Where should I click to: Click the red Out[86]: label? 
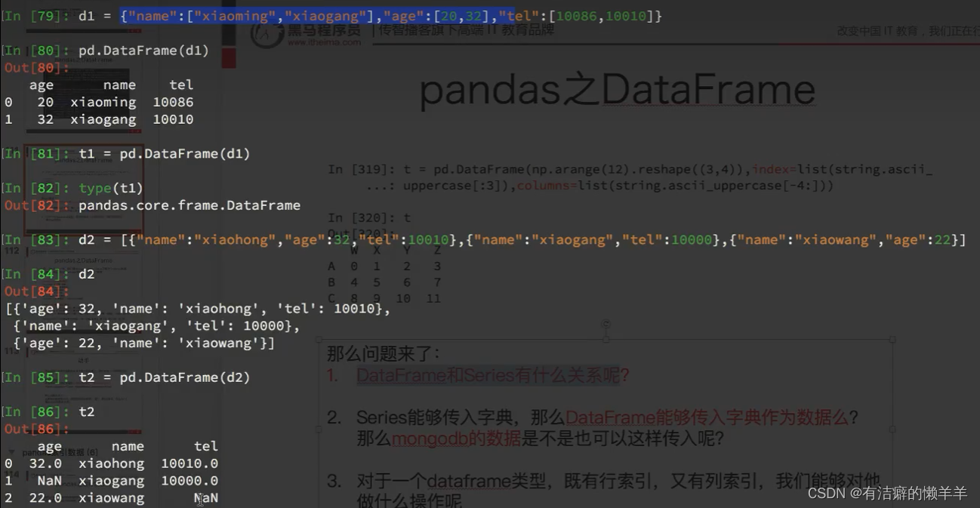(x=37, y=429)
